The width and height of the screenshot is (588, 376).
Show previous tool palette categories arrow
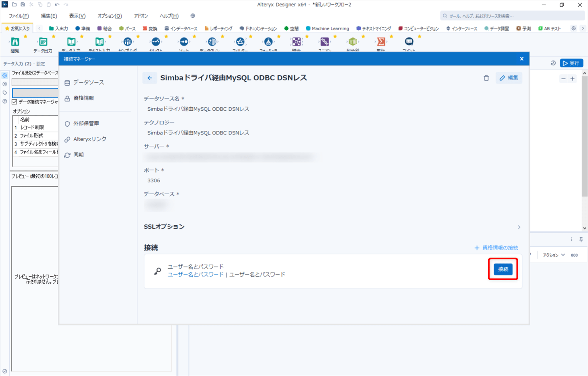tap(39, 28)
